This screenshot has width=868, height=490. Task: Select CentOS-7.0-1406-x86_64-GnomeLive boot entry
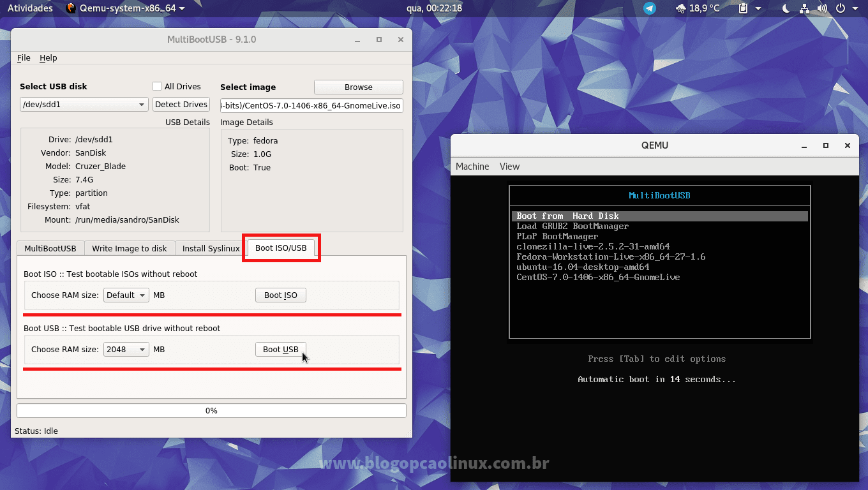tap(598, 277)
